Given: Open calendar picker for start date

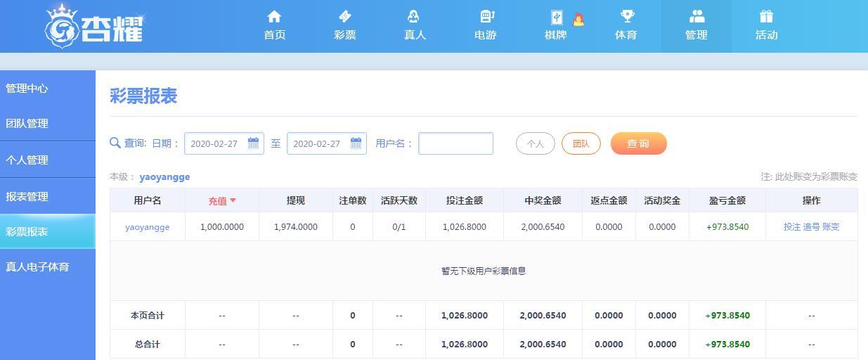Looking at the screenshot, I should tap(254, 143).
